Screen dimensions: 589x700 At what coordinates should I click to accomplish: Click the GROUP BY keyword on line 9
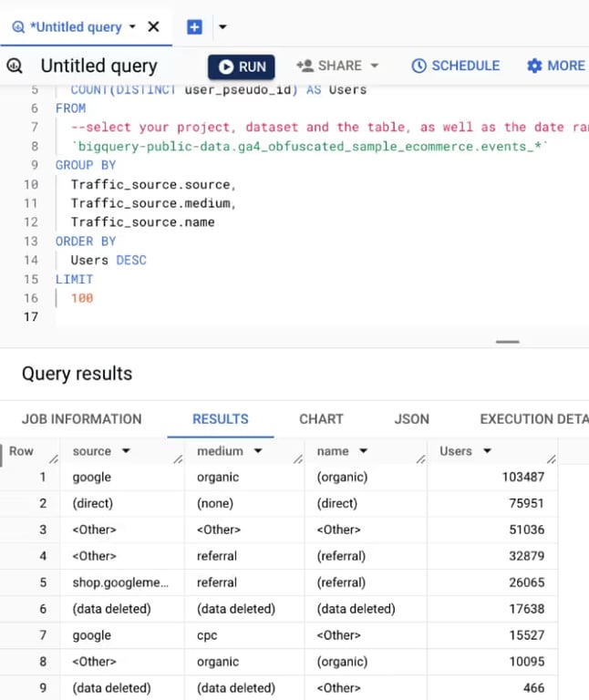pos(86,165)
